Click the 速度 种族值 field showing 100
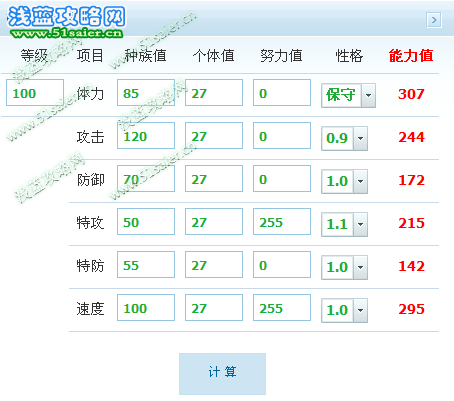Image resolution: width=454 pixels, height=401 pixels. click(146, 308)
